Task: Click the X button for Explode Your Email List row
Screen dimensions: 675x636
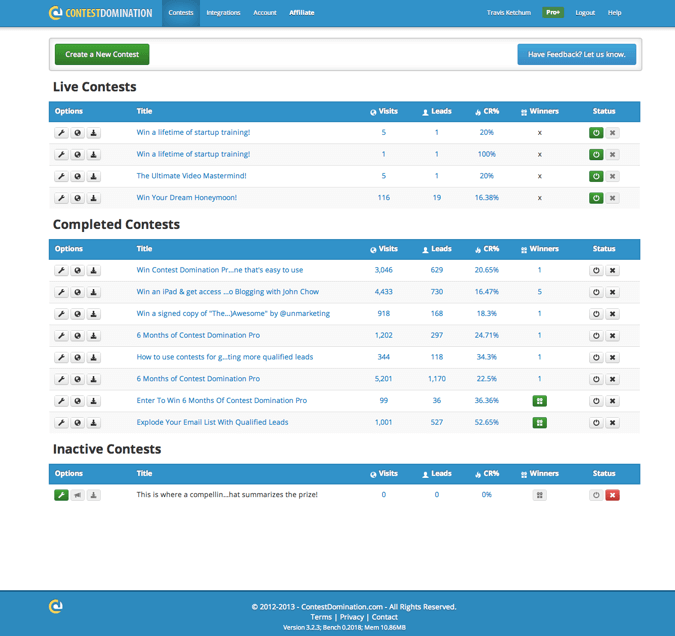Action: (x=612, y=422)
